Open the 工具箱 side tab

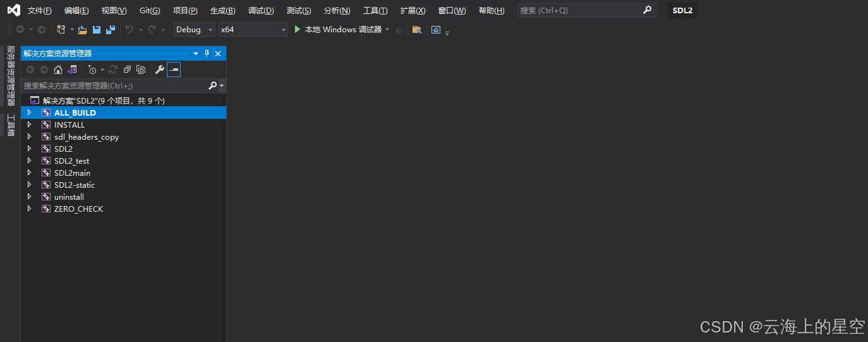[11, 125]
